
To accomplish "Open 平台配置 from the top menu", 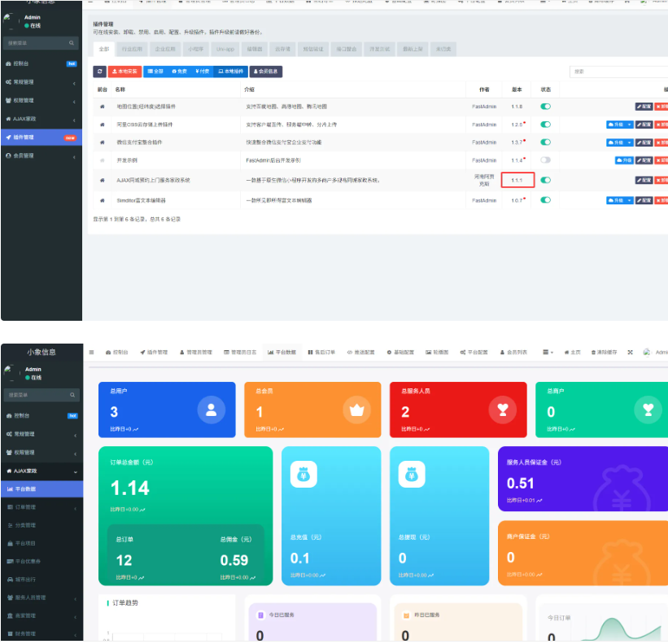I will (x=470, y=352).
